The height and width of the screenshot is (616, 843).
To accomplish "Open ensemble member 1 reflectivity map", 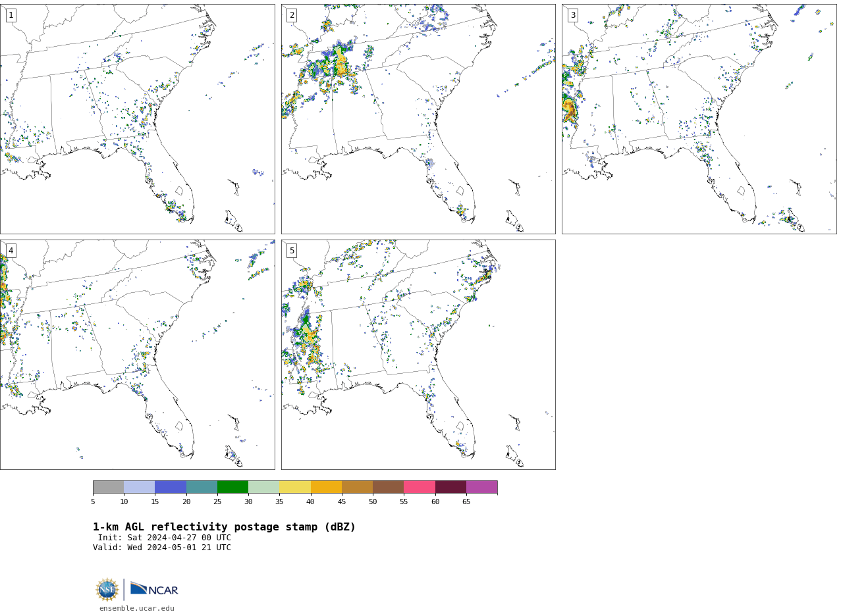I will [137, 119].
